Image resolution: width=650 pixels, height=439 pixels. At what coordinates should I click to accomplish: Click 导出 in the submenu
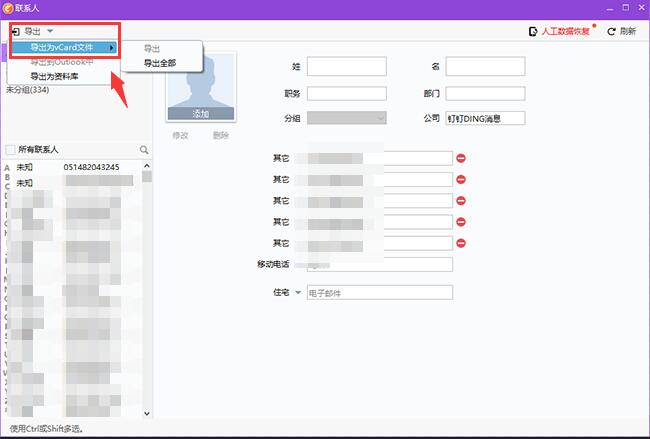(x=152, y=49)
